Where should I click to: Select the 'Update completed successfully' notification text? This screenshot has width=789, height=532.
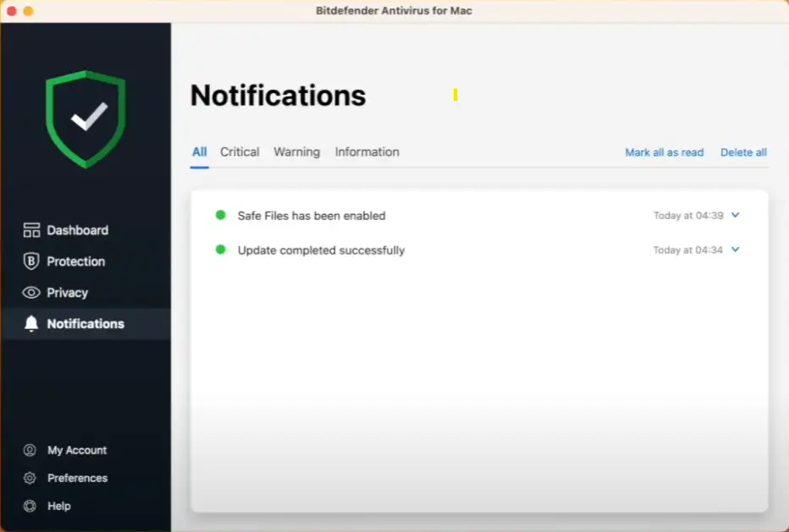coord(321,250)
